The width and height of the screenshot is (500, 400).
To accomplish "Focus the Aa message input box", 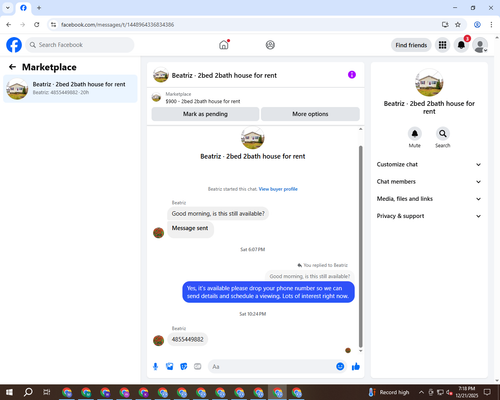I will pyautogui.click(x=272, y=367).
